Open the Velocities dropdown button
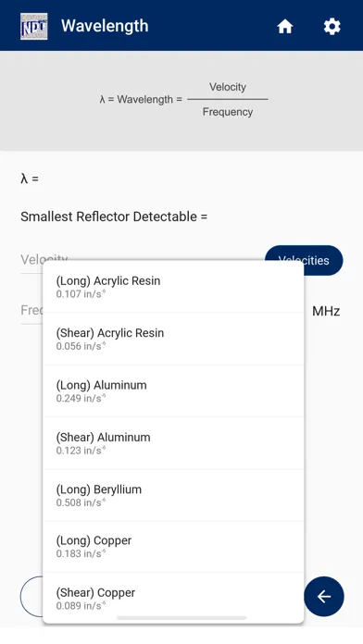This screenshot has width=363, height=644. 304,260
